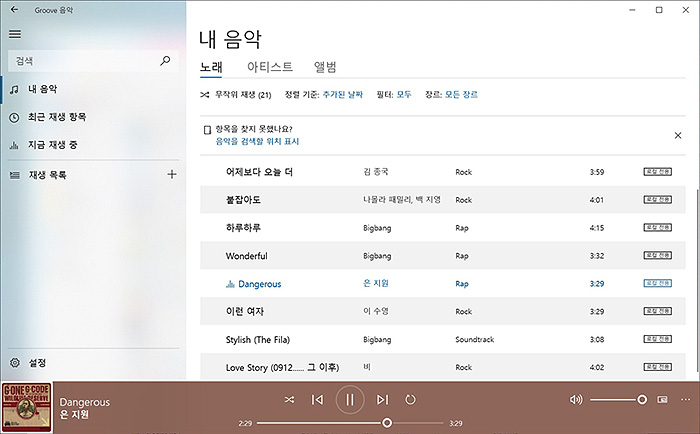Open genre dropdown 모든 장르
The image size is (700, 434).
[461, 94]
